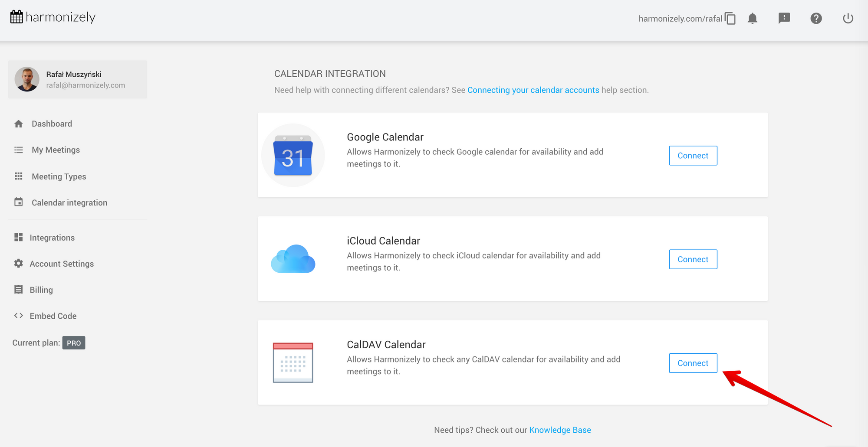Connect CalDAV Calendar
868x447 pixels.
pos(693,363)
